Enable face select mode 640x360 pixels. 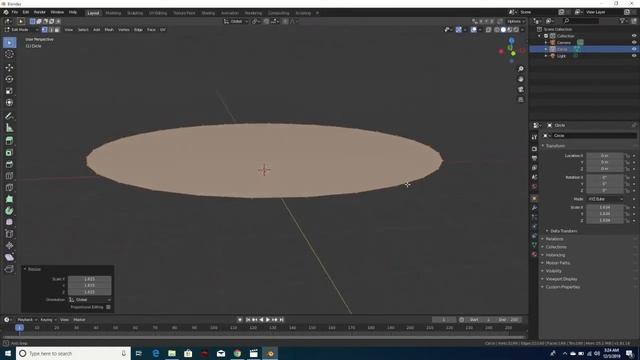(57, 30)
